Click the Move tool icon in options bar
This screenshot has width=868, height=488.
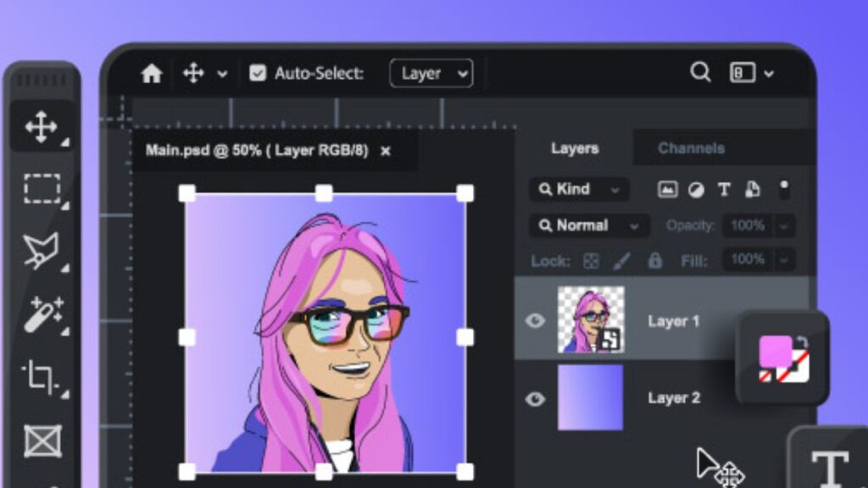(x=193, y=73)
